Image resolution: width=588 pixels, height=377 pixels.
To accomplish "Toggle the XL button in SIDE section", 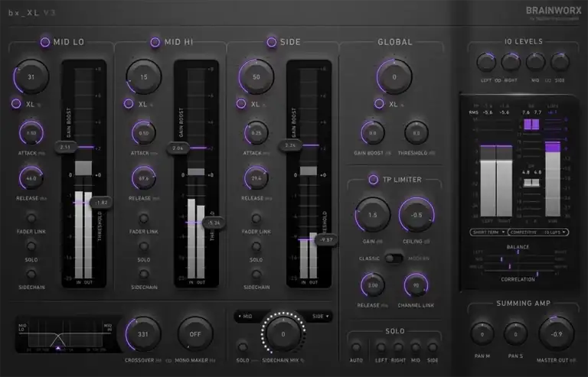I will click(241, 104).
